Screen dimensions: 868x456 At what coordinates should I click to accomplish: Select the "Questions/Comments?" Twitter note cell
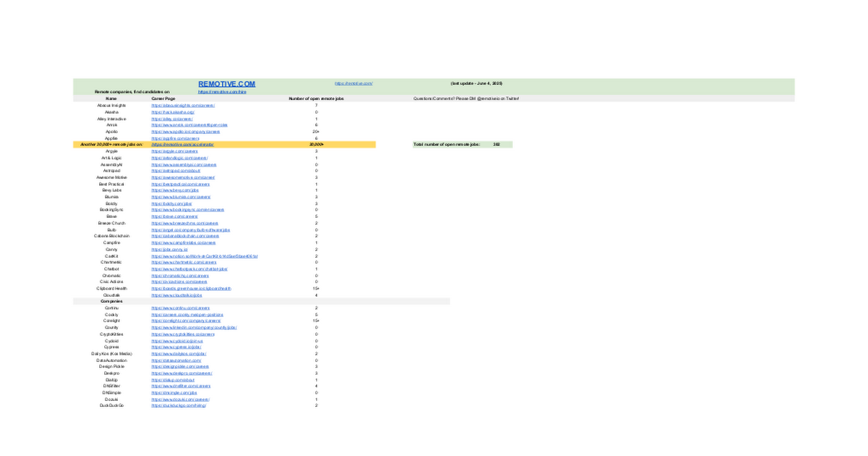[466, 98]
